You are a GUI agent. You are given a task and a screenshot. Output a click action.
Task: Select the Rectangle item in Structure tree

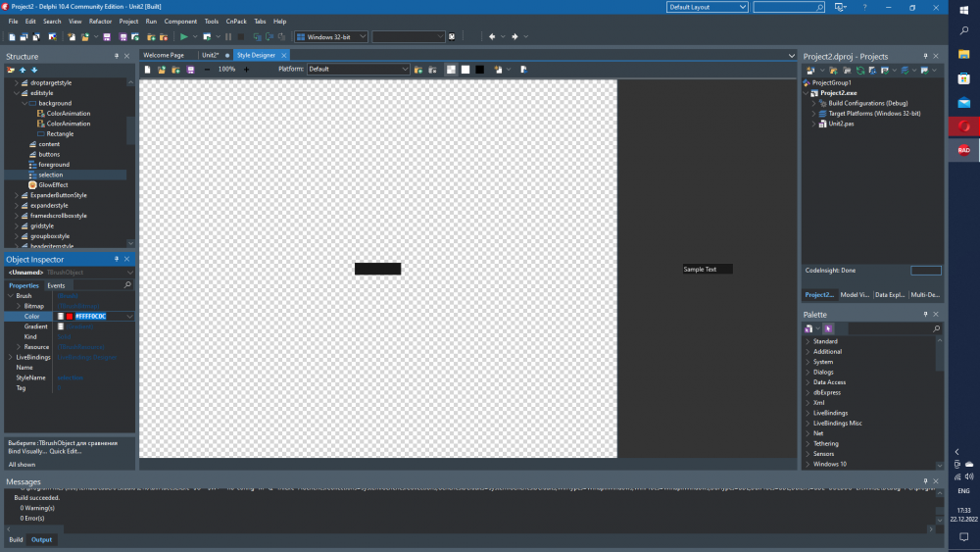click(60, 133)
